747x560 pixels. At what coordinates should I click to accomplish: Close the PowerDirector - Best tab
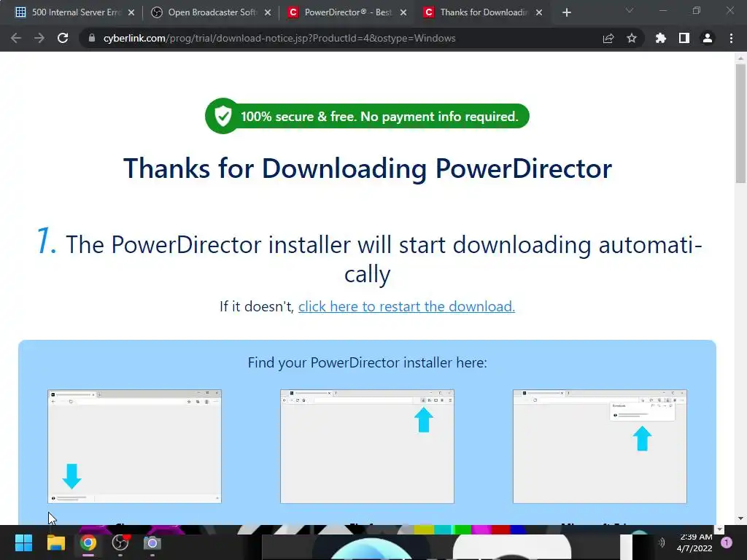pyautogui.click(x=403, y=12)
